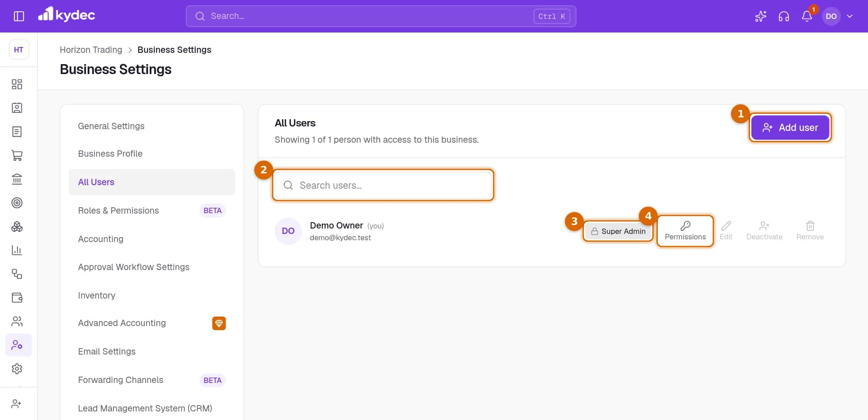Open the user settings icon in sidebar
The width and height of the screenshot is (868, 420).
point(19,345)
